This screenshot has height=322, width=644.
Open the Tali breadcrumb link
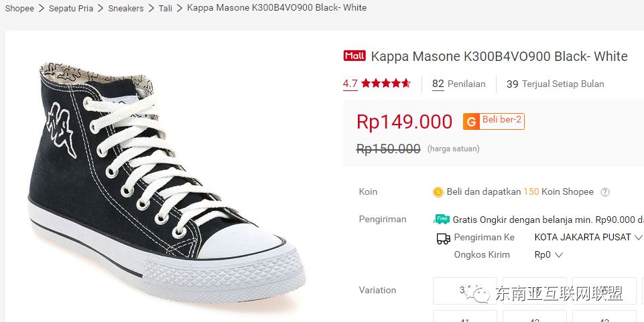coord(166,8)
